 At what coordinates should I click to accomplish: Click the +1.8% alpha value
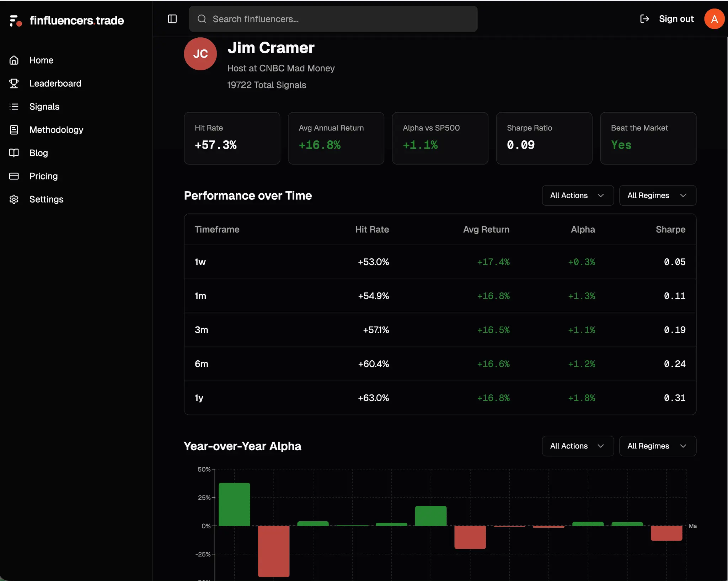(x=581, y=398)
